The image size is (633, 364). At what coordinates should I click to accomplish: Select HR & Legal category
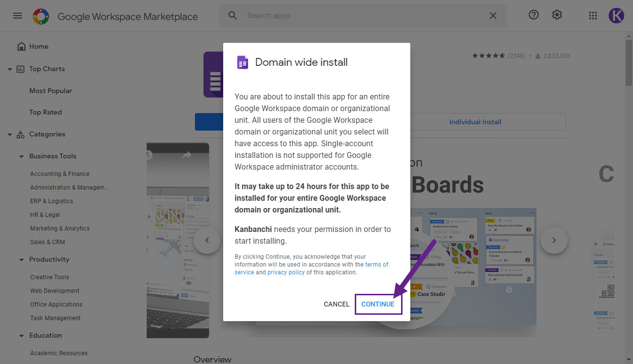[x=45, y=215]
